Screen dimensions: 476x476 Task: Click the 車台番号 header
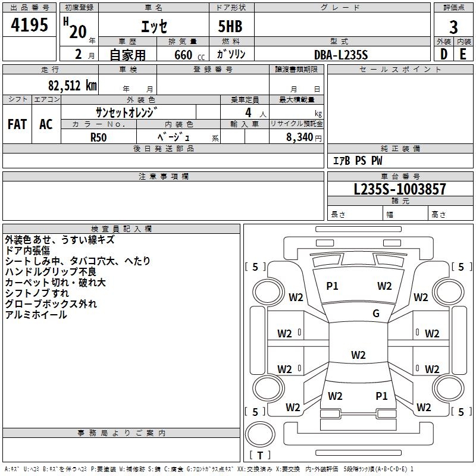click(400, 176)
